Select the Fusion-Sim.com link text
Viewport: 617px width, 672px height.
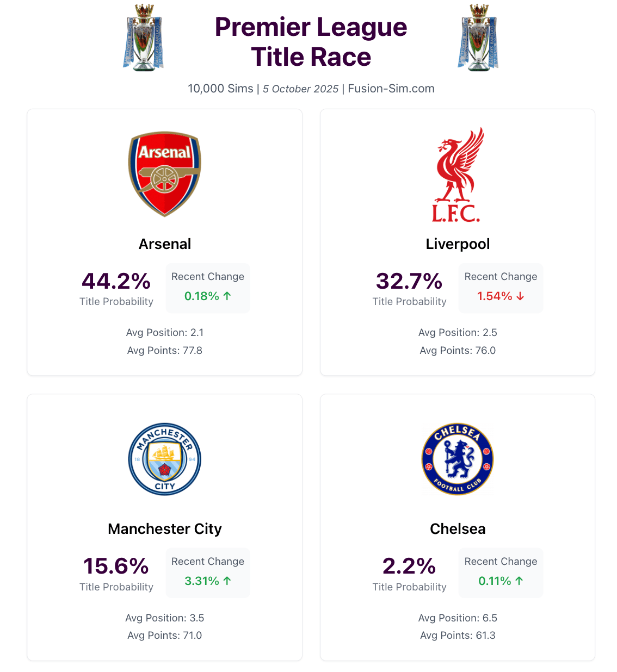391,89
